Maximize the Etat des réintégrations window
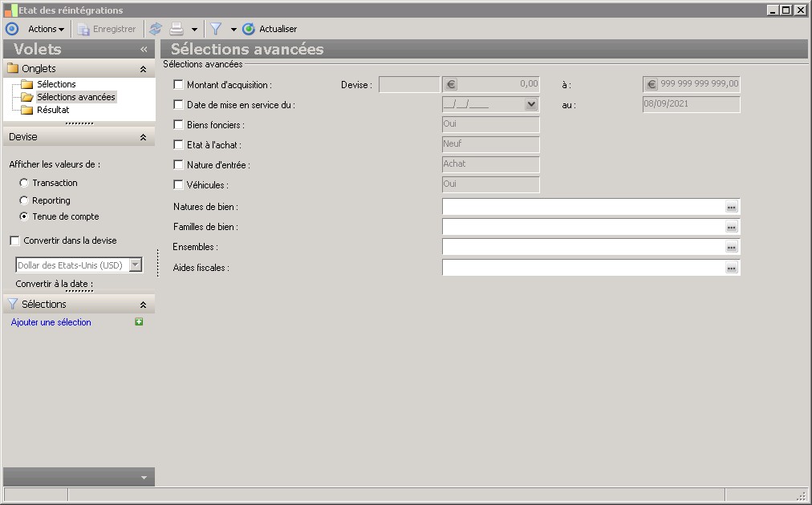 pos(786,10)
